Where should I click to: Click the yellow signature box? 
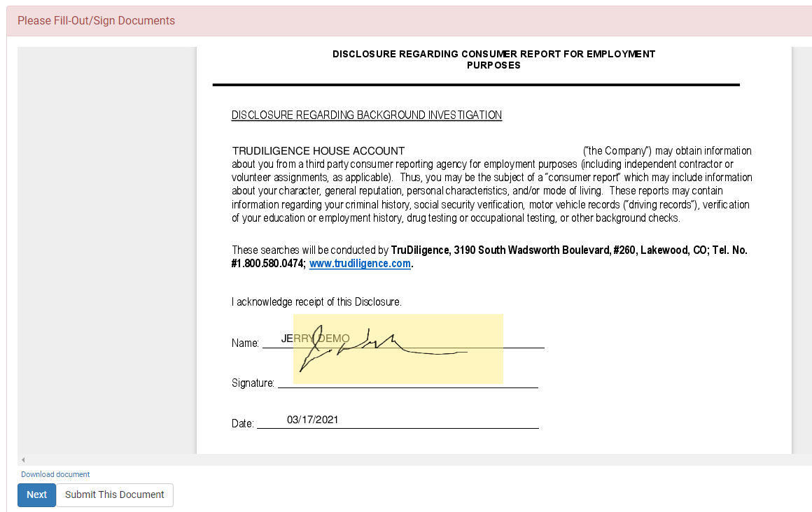coord(398,349)
